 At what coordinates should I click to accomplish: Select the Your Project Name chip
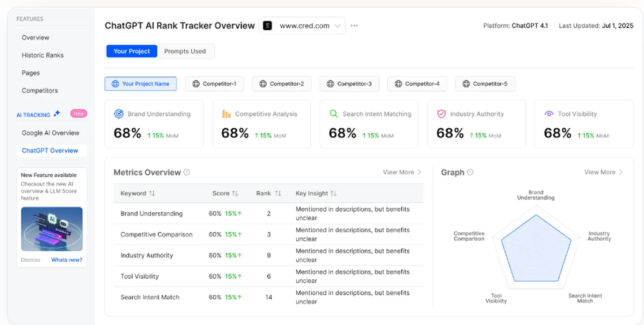pos(140,84)
